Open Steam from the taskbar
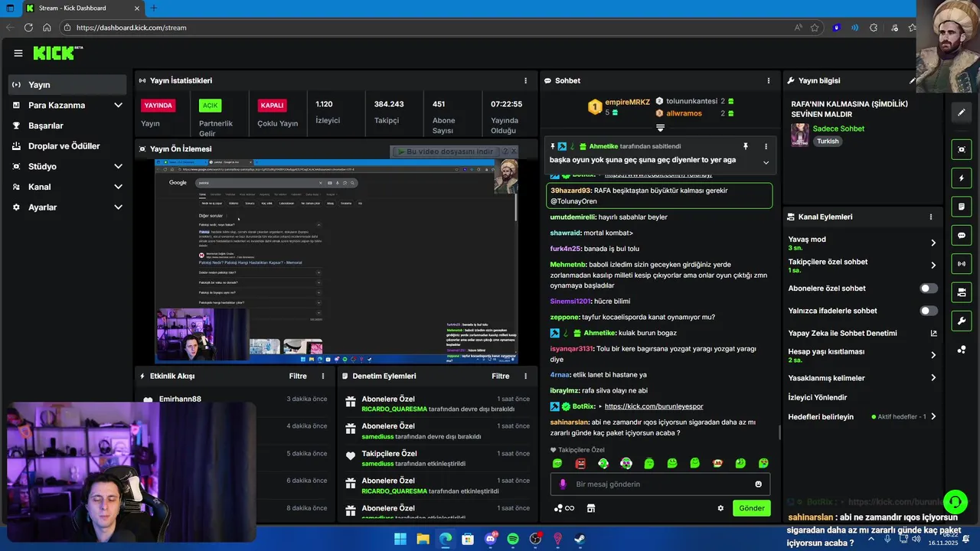The image size is (980, 551). tap(580, 539)
